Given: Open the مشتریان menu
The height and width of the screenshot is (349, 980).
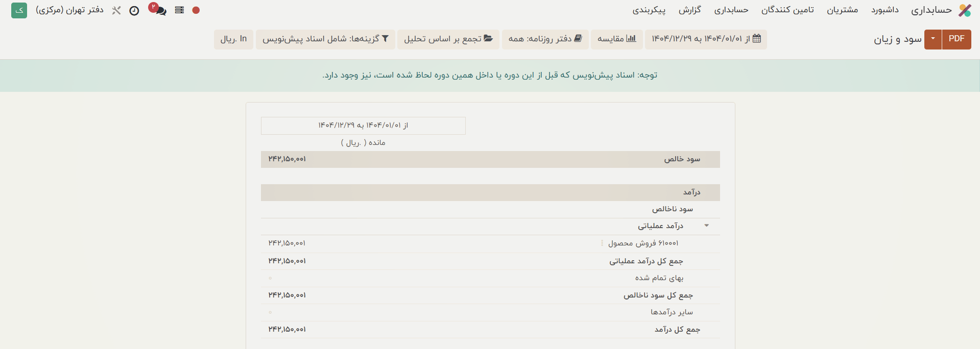Looking at the screenshot, I should (x=842, y=10).
